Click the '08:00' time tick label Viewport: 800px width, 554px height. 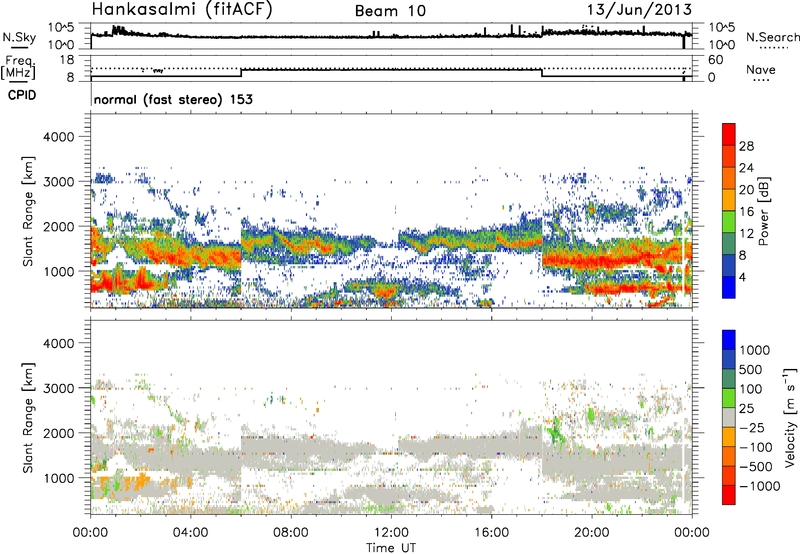pyautogui.click(x=291, y=533)
